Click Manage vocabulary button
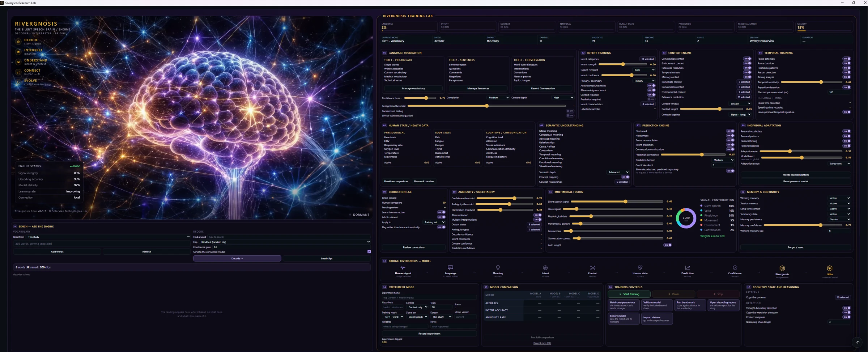The width and height of the screenshot is (868, 352). pyautogui.click(x=413, y=88)
